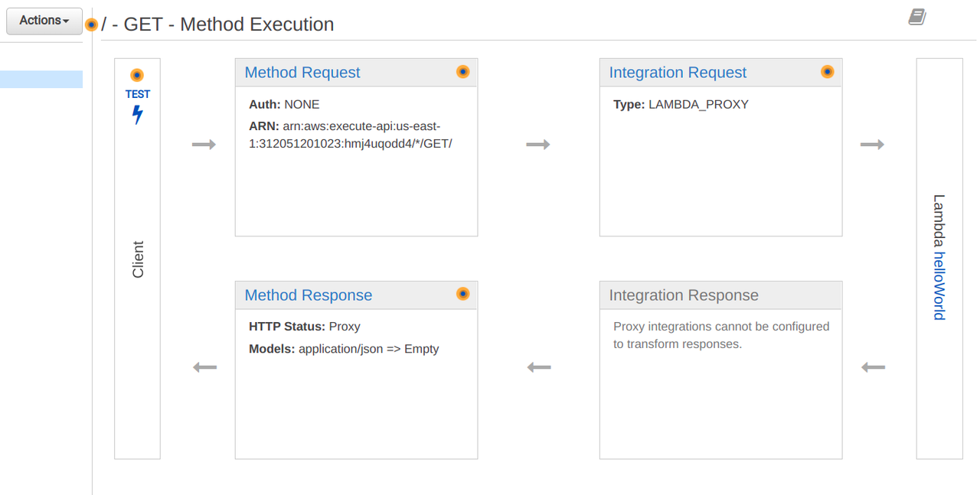Click the orange dot above the TEST label
Screen dimensions: 980x495
pyautogui.click(x=137, y=75)
